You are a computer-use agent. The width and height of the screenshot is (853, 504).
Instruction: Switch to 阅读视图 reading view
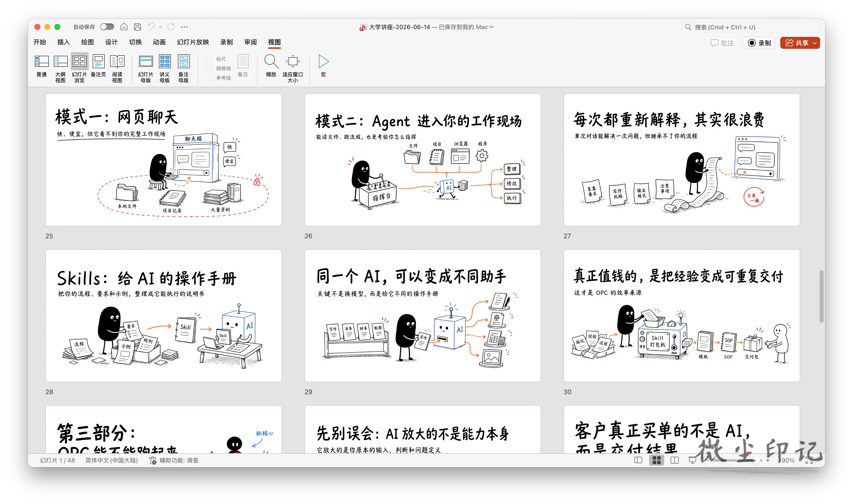[x=118, y=69]
